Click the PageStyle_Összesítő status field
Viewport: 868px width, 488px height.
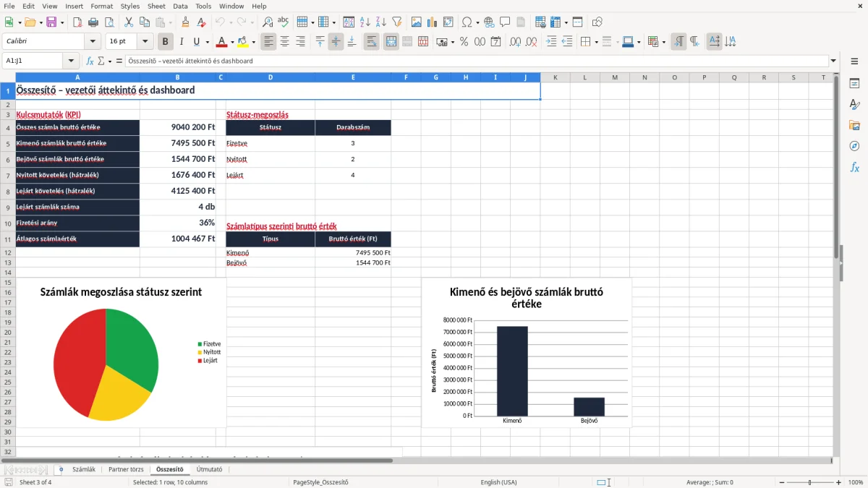coord(320,482)
